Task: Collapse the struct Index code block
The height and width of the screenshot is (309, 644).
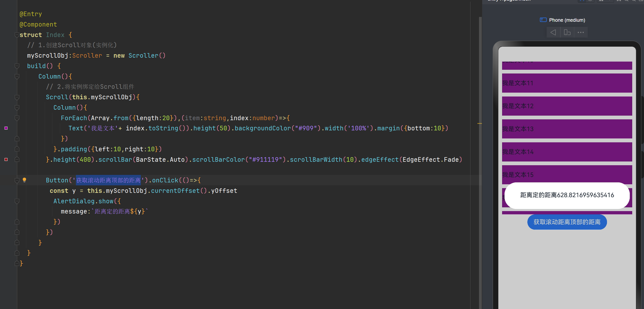Action: pos(17,35)
